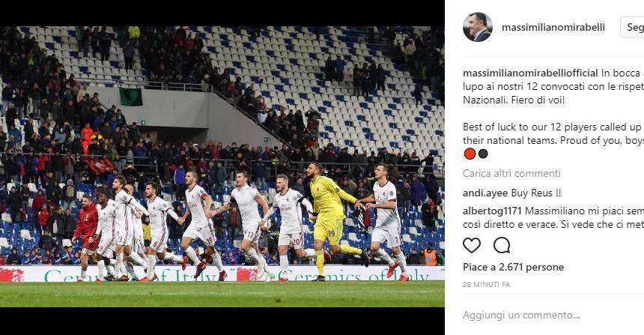The image size is (644, 335).
Task: Click the Ceramics of Italy pitch banner
Action: click(222, 274)
